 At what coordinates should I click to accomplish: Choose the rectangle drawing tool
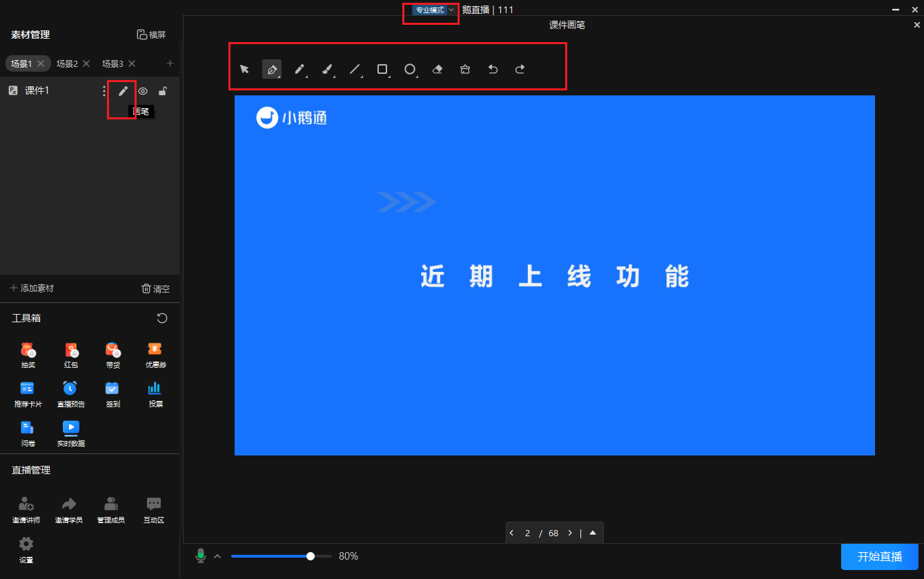pyautogui.click(x=383, y=69)
